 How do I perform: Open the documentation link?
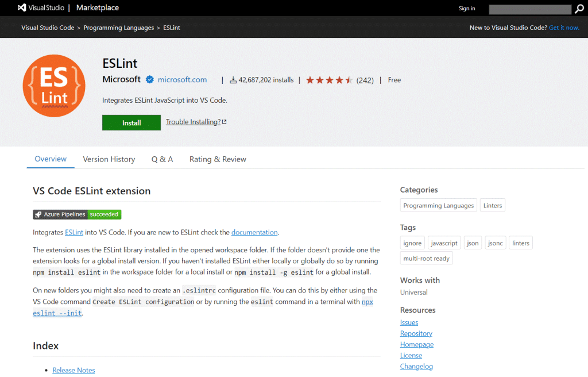[x=254, y=232]
